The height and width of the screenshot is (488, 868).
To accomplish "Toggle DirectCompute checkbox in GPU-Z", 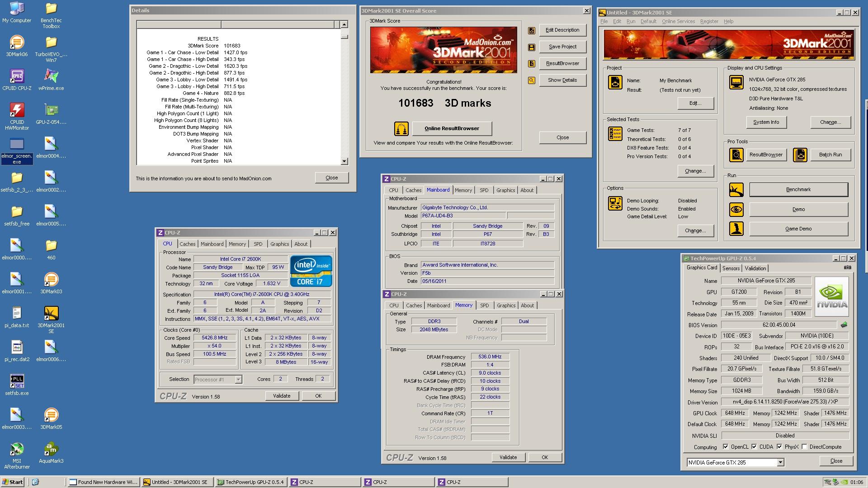I will click(804, 447).
